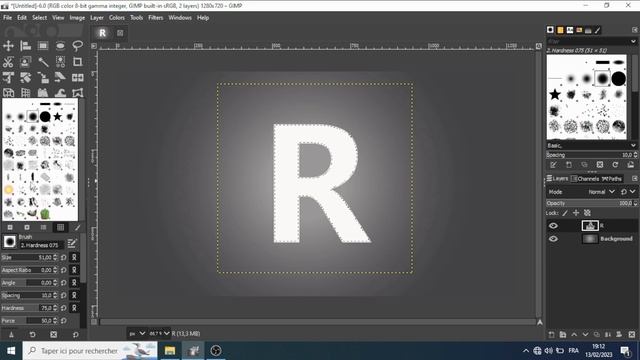Switch to the Channels tab
640x360 pixels.
pos(584,179)
